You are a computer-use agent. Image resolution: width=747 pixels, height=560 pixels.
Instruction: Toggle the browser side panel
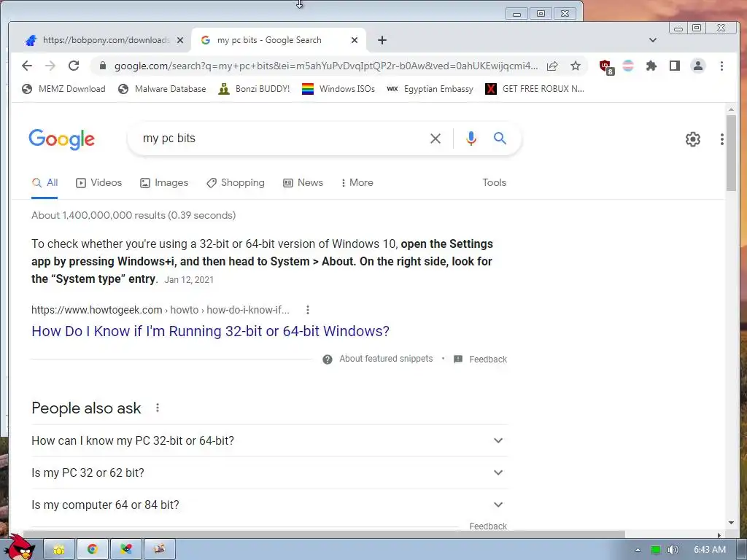(x=675, y=66)
